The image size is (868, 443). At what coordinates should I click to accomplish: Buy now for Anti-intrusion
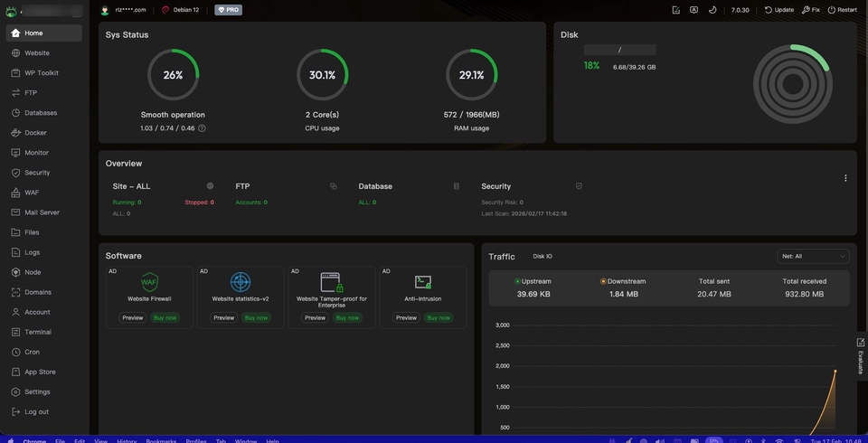(x=439, y=318)
